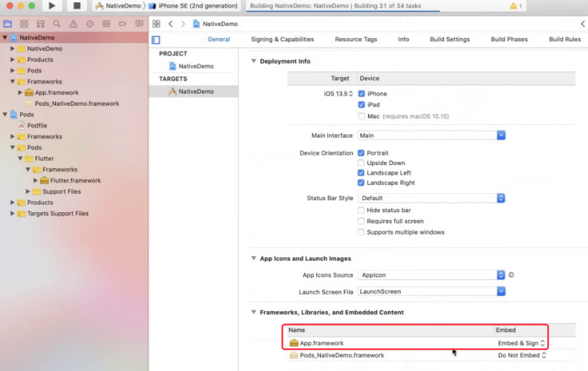Viewport: 588px width, 371px height.
Task: Click the NativeDemo scheme icon in toolbar
Action: (99, 5)
